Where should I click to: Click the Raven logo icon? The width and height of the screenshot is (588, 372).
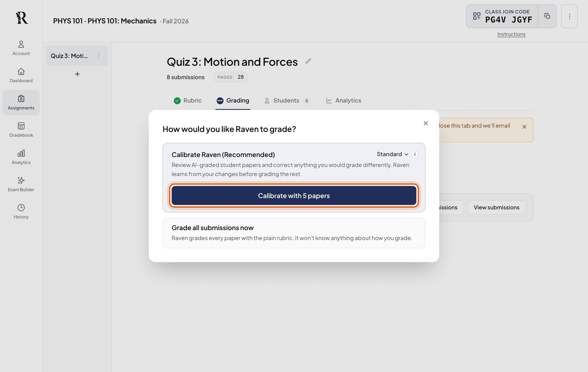click(x=21, y=18)
